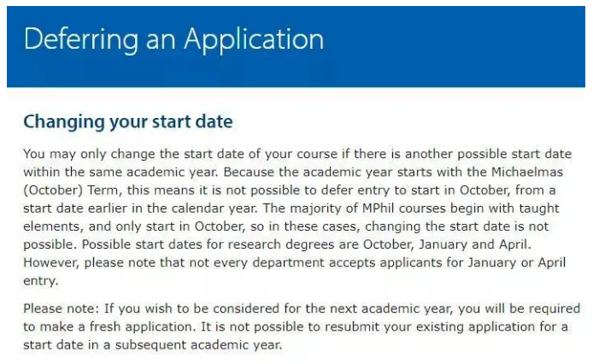Click the word 'However,' starting a sentence

coord(51,262)
